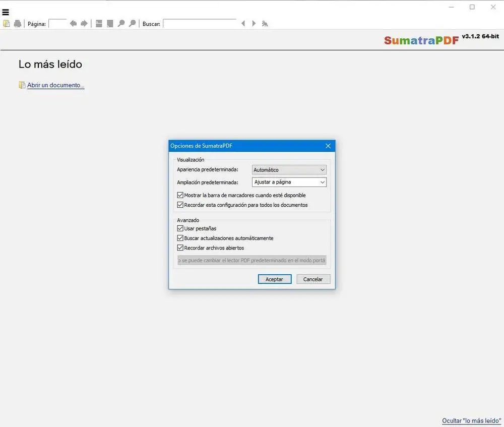The width and height of the screenshot is (504, 427).
Task: Open Apariencia predeterminada dropdown
Action: [x=289, y=170]
